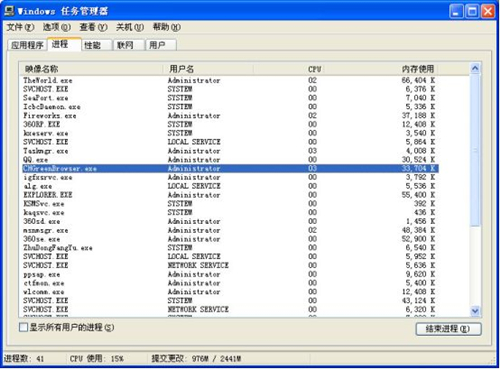This screenshot has height=369, width=500.
Task: Click the 结束进程 button
Action: click(448, 329)
